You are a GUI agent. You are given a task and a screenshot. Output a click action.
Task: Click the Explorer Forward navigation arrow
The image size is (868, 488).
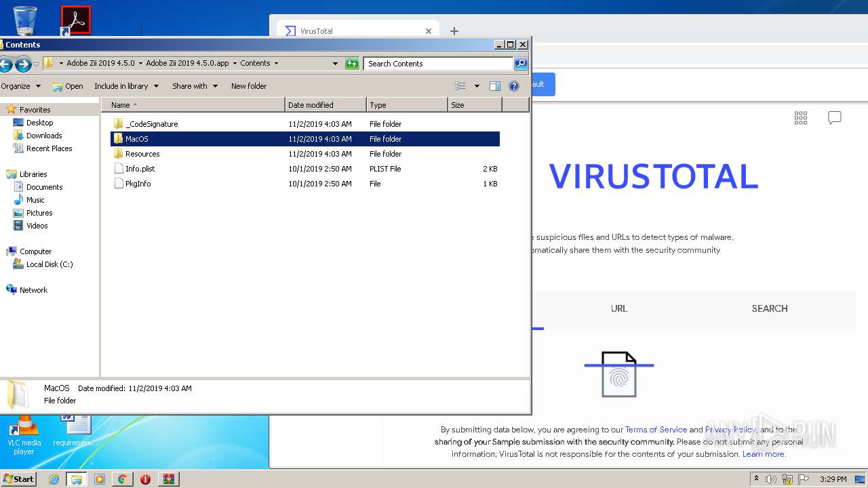point(23,64)
